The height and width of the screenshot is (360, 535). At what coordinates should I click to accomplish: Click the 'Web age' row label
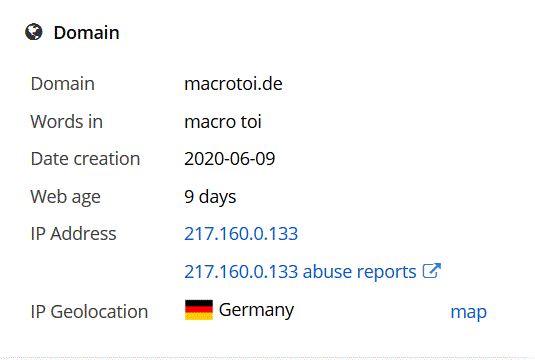click(x=66, y=197)
